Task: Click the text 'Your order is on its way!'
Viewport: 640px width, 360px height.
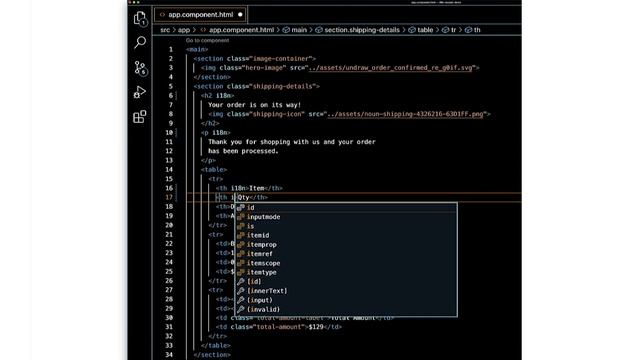Action: (254, 105)
